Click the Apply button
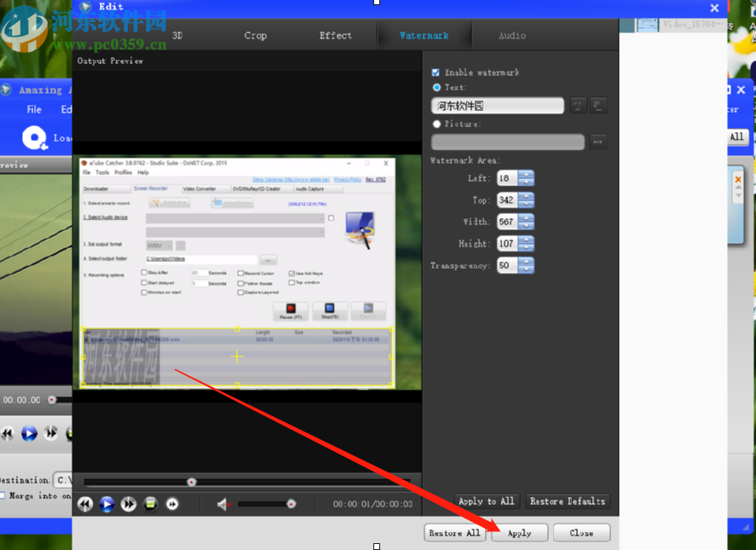Viewport: 756px width, 550px height. [x=519, y=533]
